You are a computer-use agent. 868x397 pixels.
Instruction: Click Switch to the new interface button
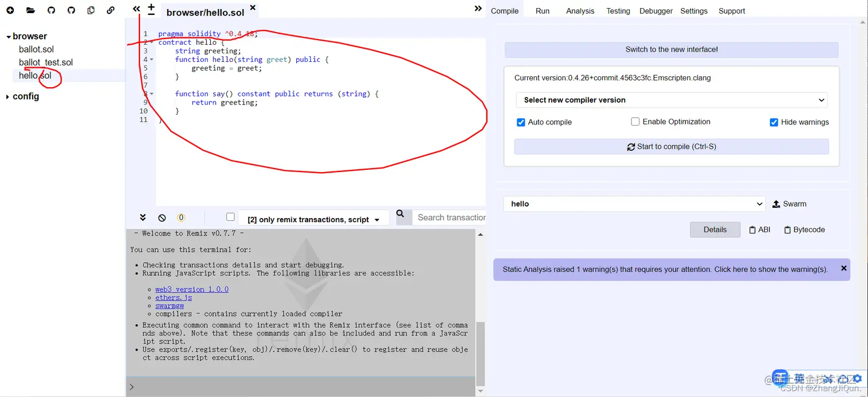672,49
